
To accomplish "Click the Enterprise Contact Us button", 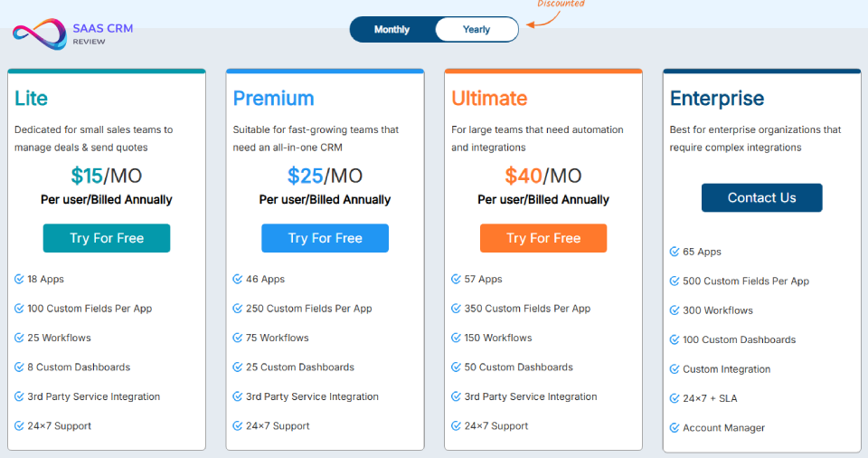I will coord(761,197).
